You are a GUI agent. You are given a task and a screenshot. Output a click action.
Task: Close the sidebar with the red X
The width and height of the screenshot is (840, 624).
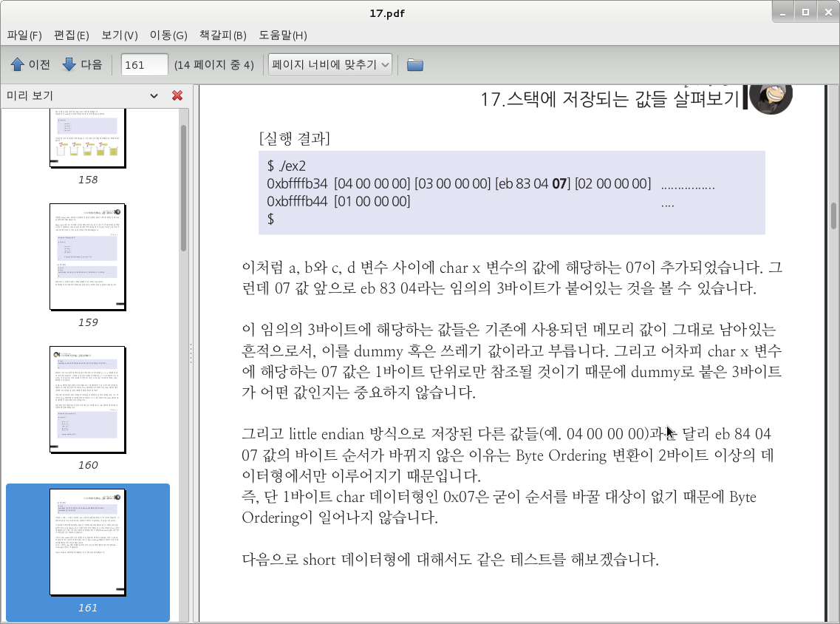click(177, 95)
